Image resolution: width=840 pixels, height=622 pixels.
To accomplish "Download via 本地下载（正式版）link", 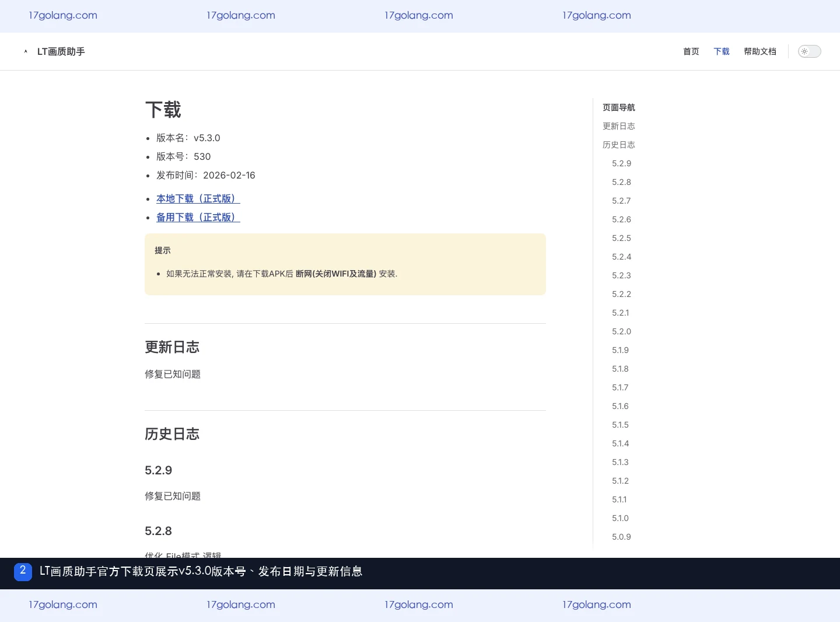I will tap(198, 198).
